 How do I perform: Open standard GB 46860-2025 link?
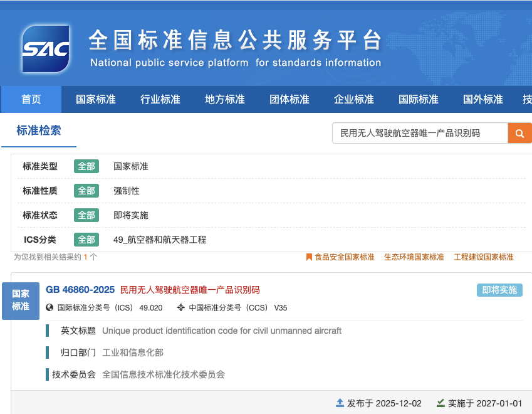pyautogui.click(x=80, y=290)
